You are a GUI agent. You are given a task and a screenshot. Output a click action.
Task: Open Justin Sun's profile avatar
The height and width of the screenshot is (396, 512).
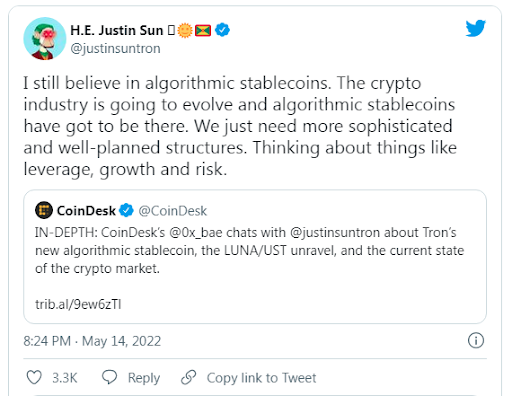click(x=45, y=39)
